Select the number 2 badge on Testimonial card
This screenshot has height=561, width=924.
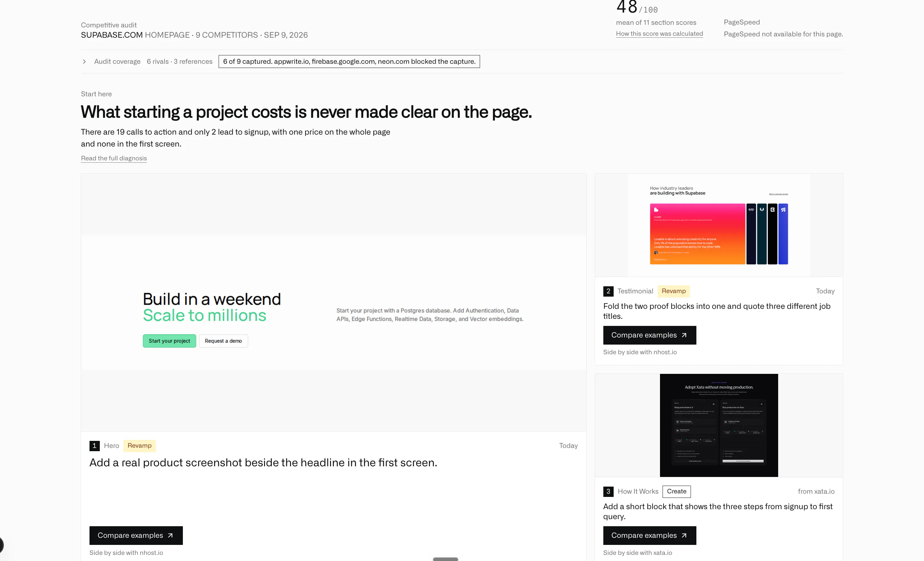point(608,291)
